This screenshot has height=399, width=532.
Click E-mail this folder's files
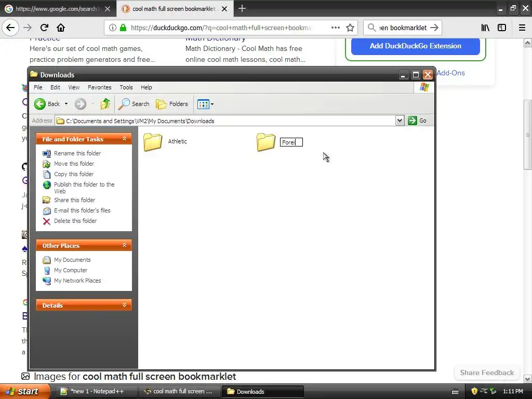(x=82, y=210)
